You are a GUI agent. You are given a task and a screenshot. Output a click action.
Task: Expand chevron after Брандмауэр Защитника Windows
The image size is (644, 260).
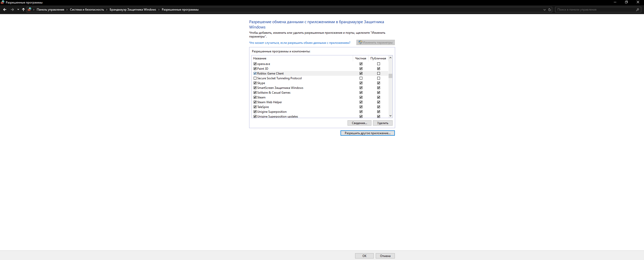point(159,10)
